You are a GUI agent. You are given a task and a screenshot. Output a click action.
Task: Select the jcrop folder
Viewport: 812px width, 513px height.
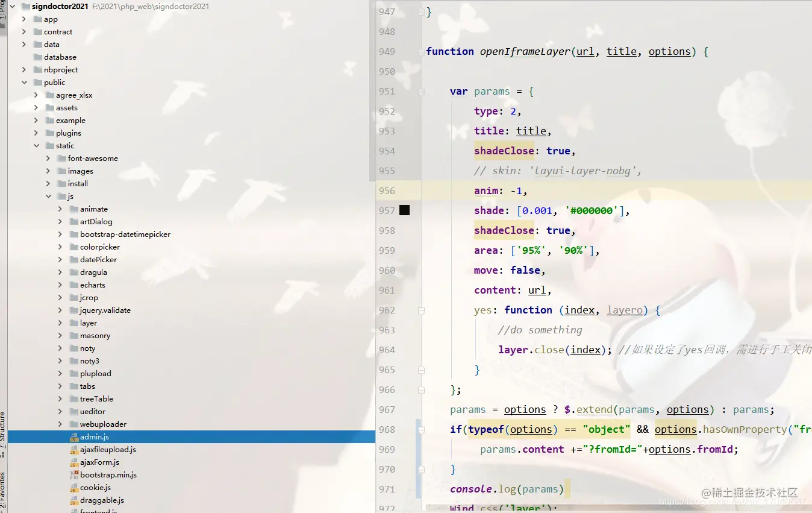[x=89, y=298]
